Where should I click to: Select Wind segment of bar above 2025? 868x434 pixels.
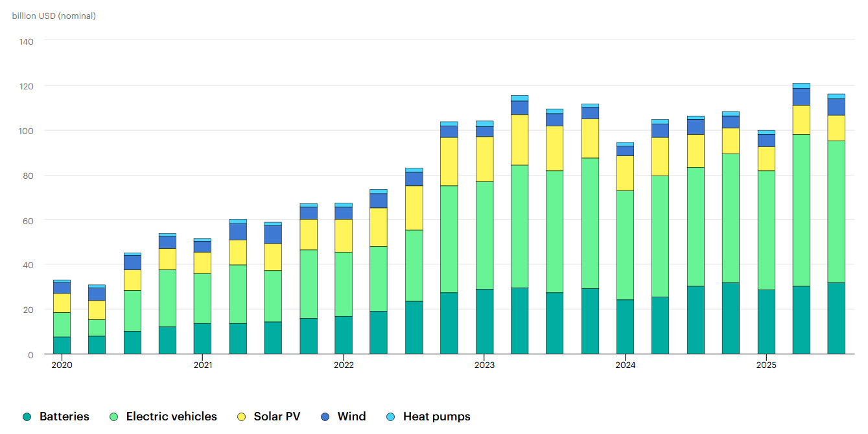[x=766, y=140]
